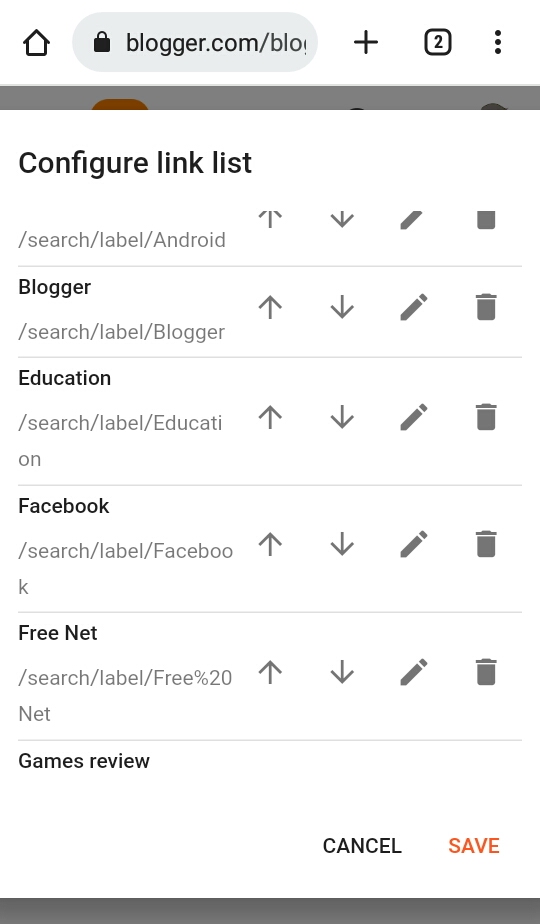The image size is (540, 924).
Task: Edit the Facebook link entry
Action: (x=414, y=544)
